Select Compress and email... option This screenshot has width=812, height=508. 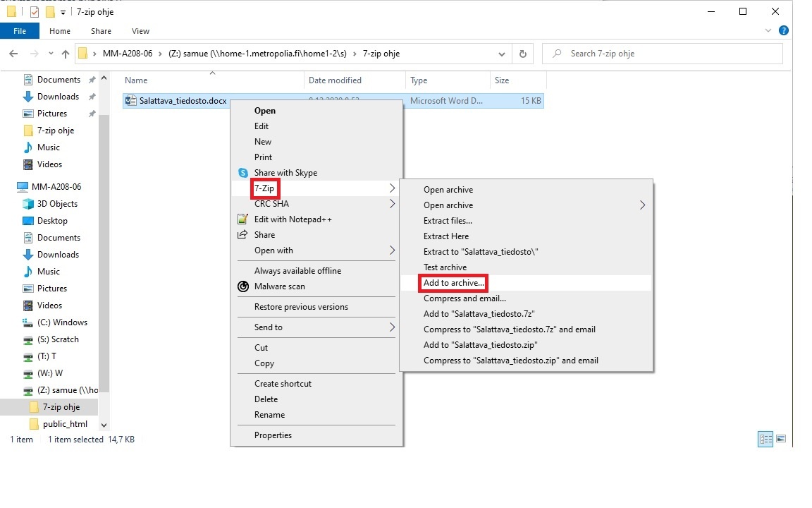[x=465, y=298]
